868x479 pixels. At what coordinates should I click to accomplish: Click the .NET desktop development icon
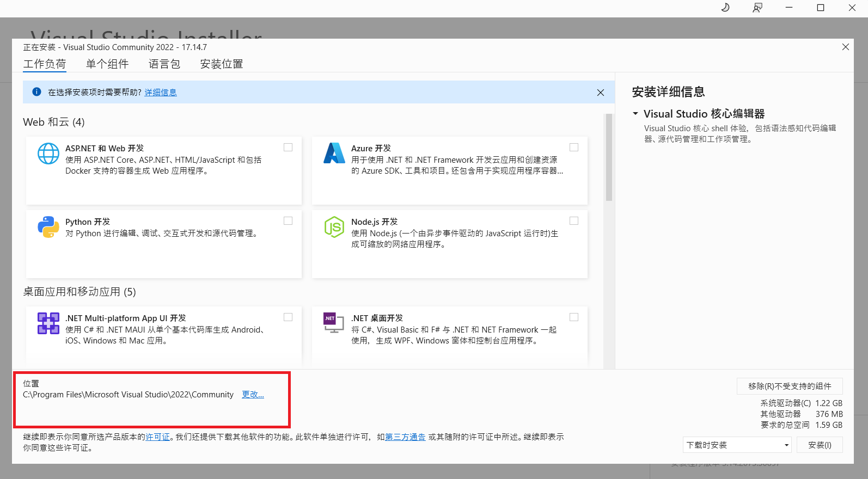[x=334, y=323]
